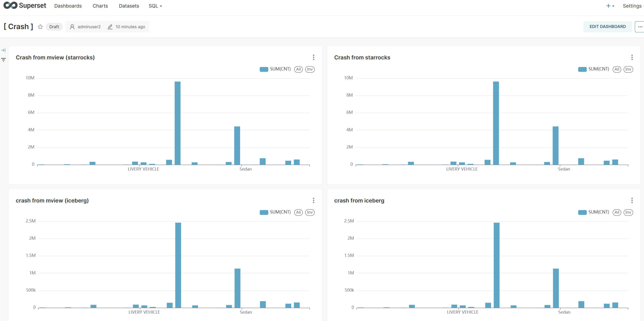This screenshot has height=321, width=644.
Task: Click the EDIT DASHBOARD button
Action: 607,27
